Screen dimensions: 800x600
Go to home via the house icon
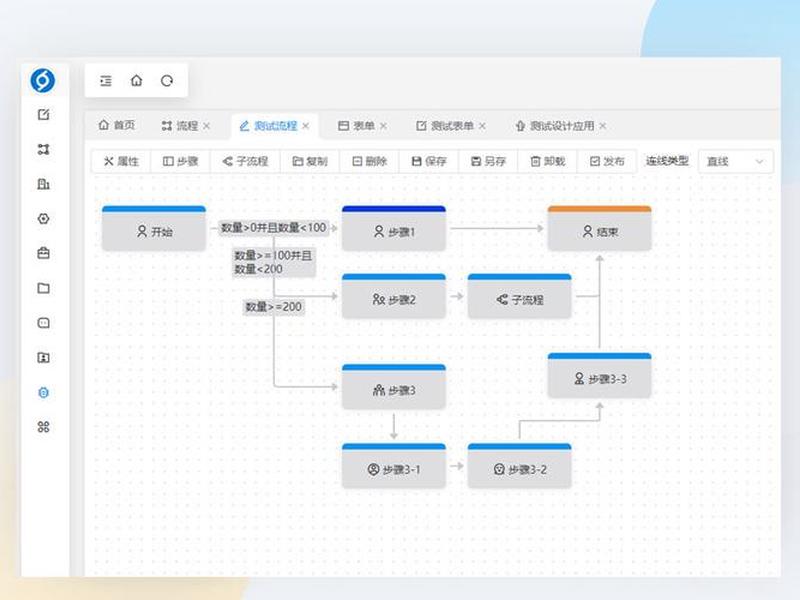pos(136,81)
